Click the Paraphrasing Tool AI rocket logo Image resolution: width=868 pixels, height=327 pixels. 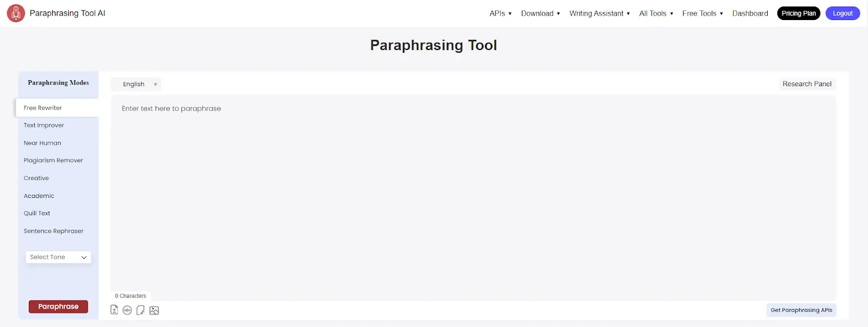point(16,13)
